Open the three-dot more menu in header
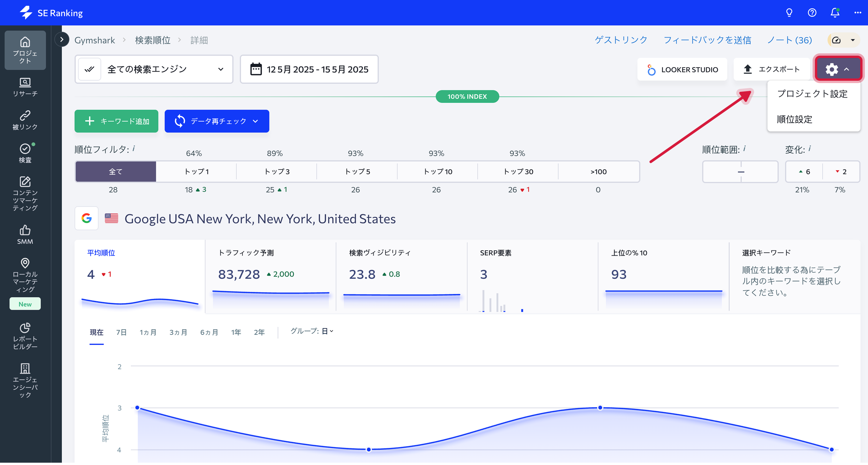The image size is (868, 465). [858, 13]
